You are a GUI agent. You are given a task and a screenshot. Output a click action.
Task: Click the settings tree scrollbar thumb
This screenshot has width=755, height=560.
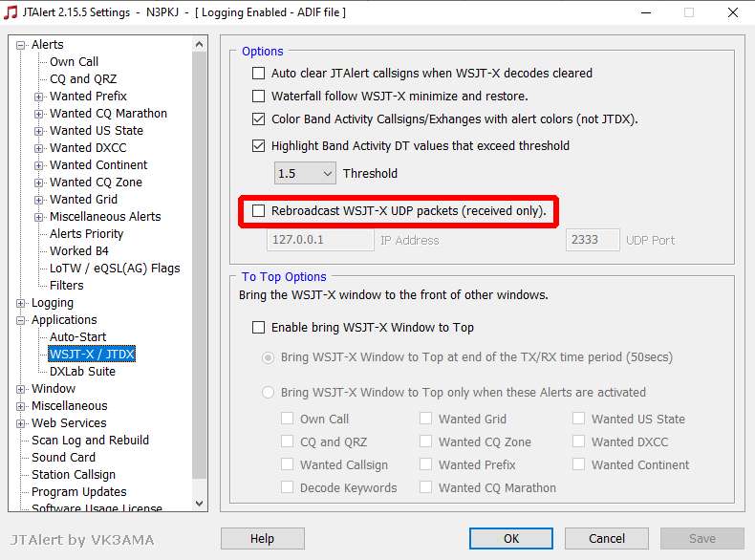pos(200,265)
